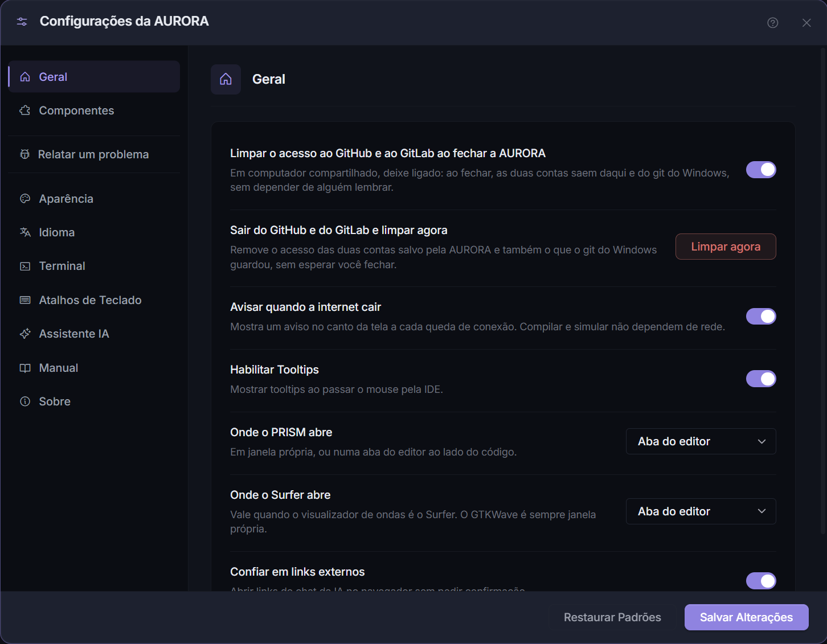Click the Limpar agora button
827x644 pixels.
(x=726, y=247)
